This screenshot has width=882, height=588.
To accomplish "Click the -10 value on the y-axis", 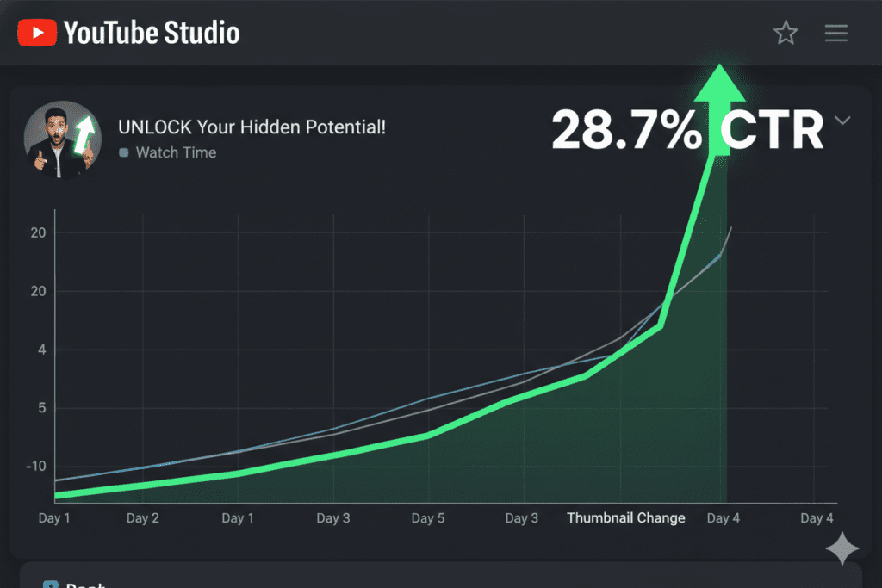I will (x=35, y=467).
